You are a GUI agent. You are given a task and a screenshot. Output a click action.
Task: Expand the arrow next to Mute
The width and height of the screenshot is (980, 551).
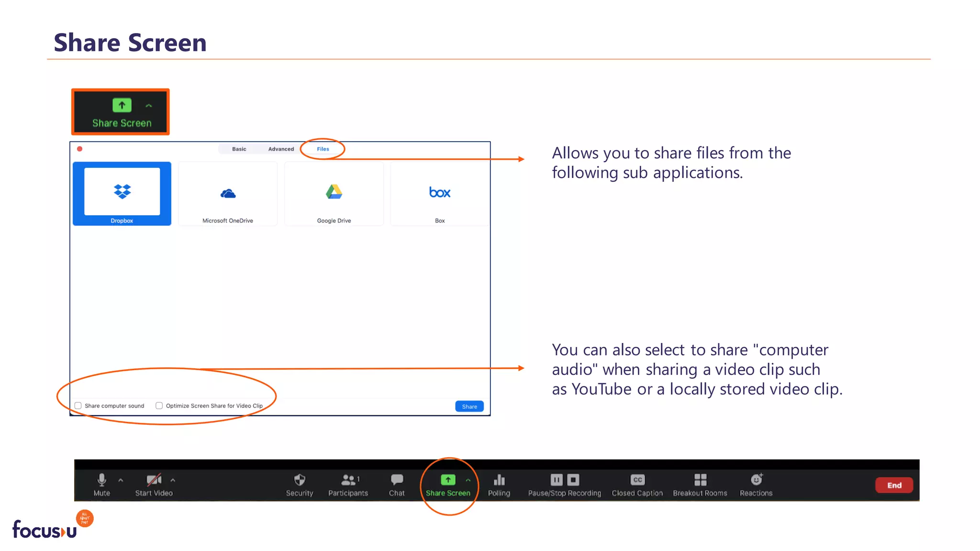click(x=121, y=480)
